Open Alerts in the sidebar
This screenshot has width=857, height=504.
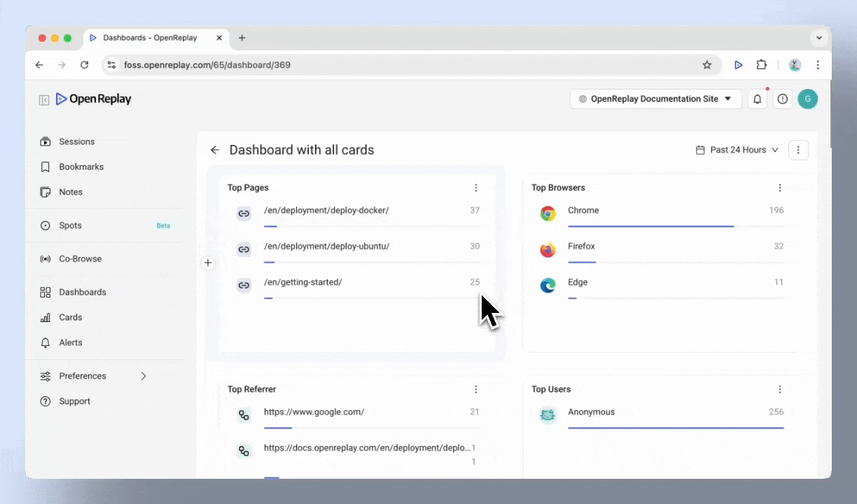pos(71,342)
